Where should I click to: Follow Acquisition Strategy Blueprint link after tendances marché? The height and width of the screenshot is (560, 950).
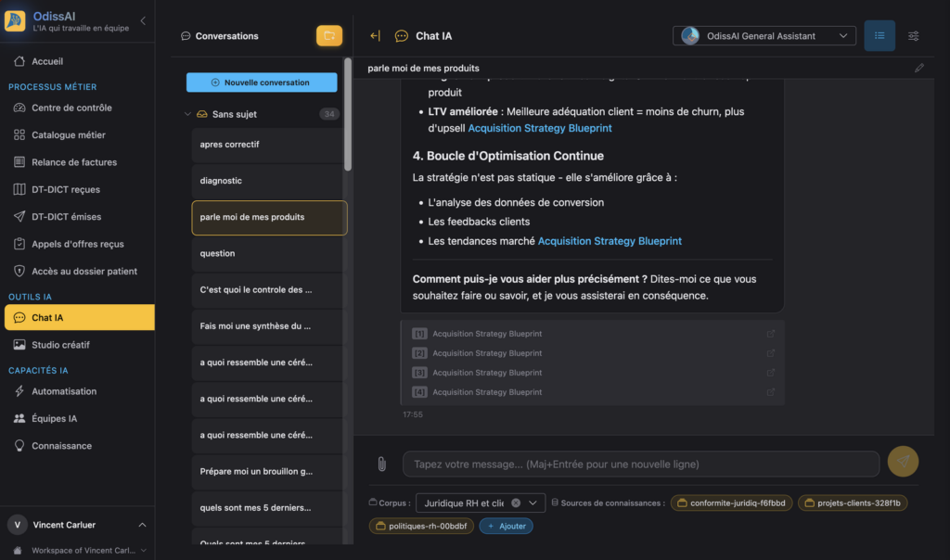[x=610, y=241]
